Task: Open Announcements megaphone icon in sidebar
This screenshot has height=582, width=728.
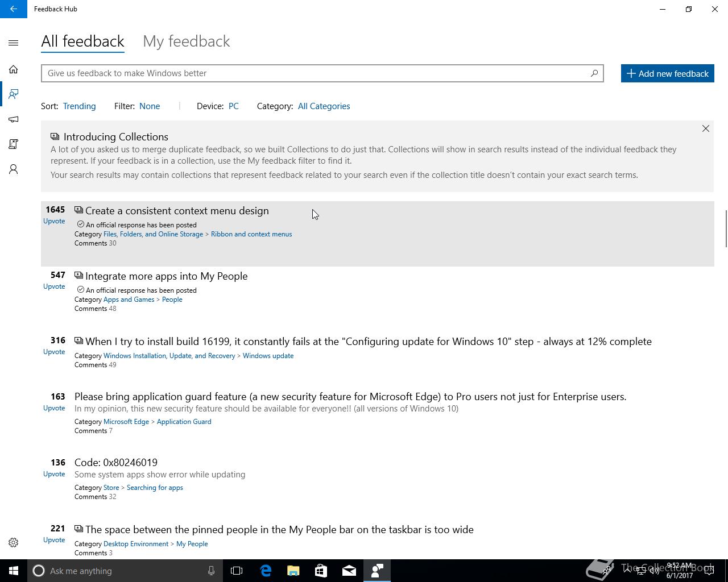Action: tap(14, 119)
